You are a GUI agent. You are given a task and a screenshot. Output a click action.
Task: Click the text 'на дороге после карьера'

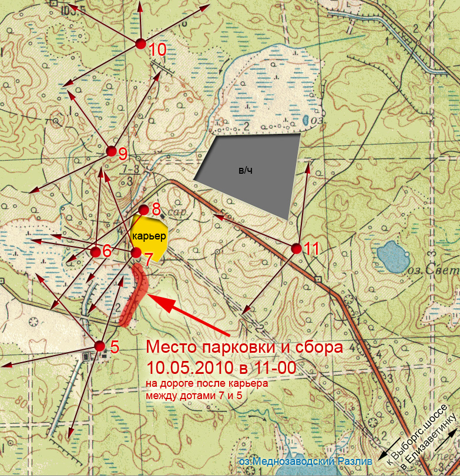[207, 383]
